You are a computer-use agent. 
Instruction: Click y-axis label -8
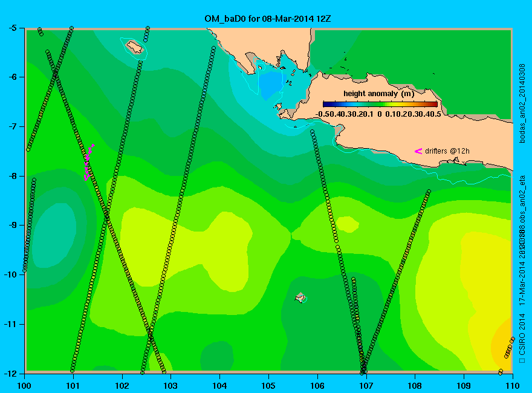coord(12,176)
